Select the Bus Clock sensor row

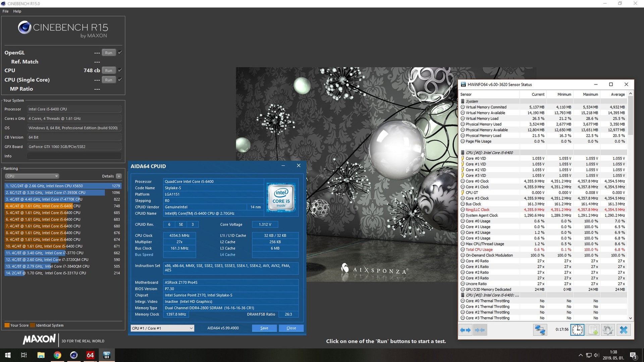point(543,204)
